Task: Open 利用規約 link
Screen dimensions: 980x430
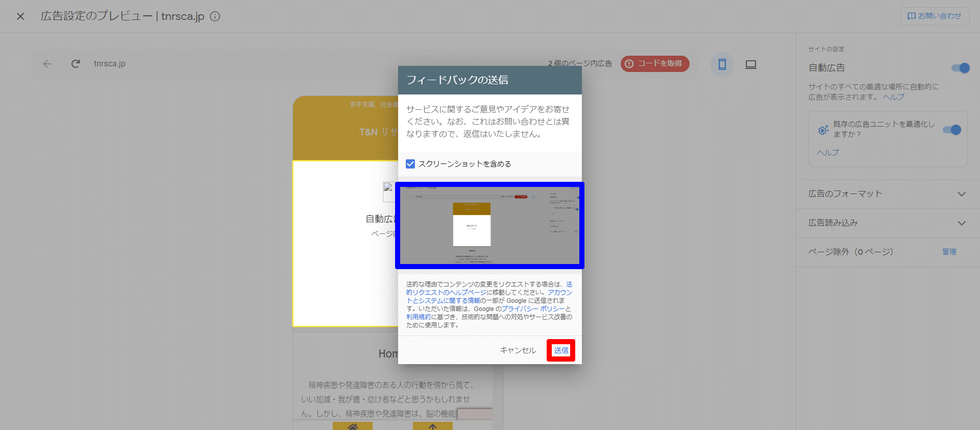Action: coord(419,317)
